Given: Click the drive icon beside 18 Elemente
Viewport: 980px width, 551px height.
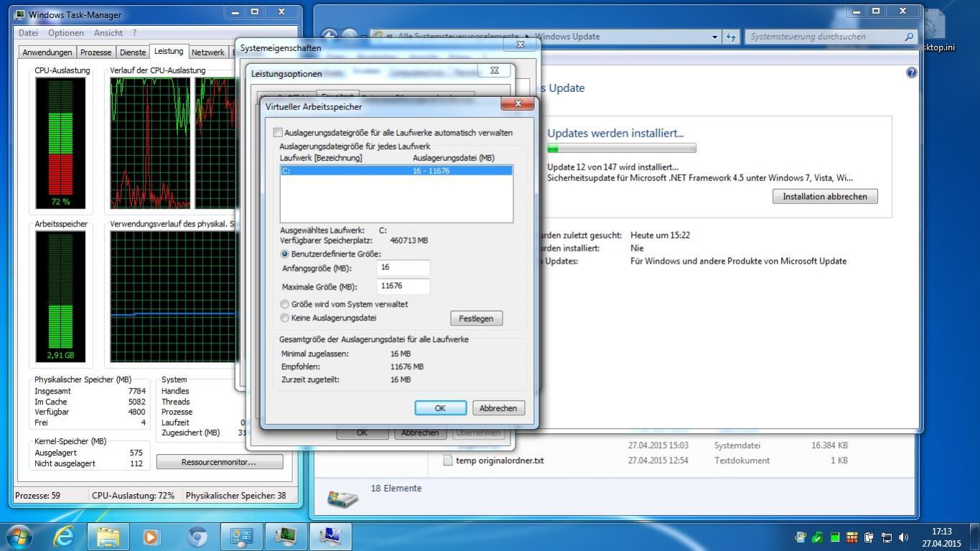Looking at the screenshot, I should (342, 498).
